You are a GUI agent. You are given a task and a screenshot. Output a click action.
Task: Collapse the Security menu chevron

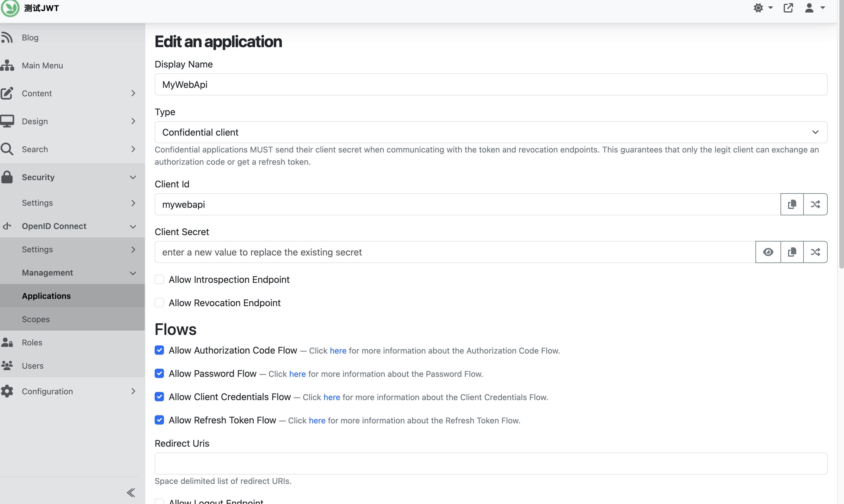[x=133, y=177]
